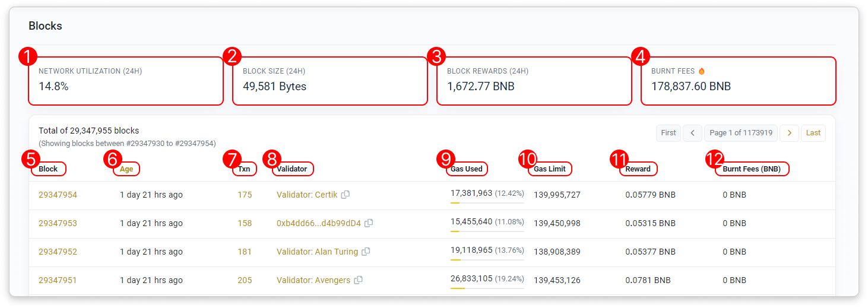Jump to the Last page
This screenshot has height=308, width=868.
[x=813, y=133]
